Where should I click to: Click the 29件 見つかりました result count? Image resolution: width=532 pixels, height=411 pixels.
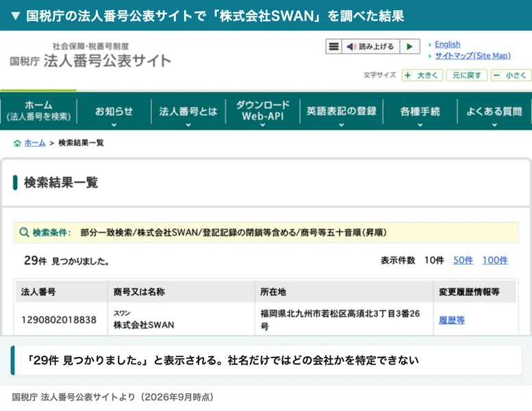click(x=66, y=261)
